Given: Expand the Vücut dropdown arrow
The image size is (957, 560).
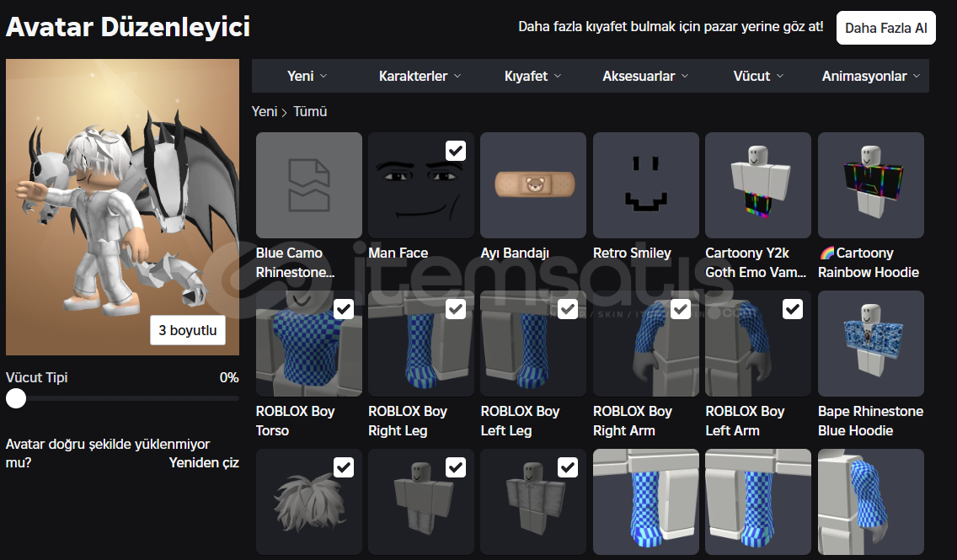Looking at the screenshot, I should (780, 77).
